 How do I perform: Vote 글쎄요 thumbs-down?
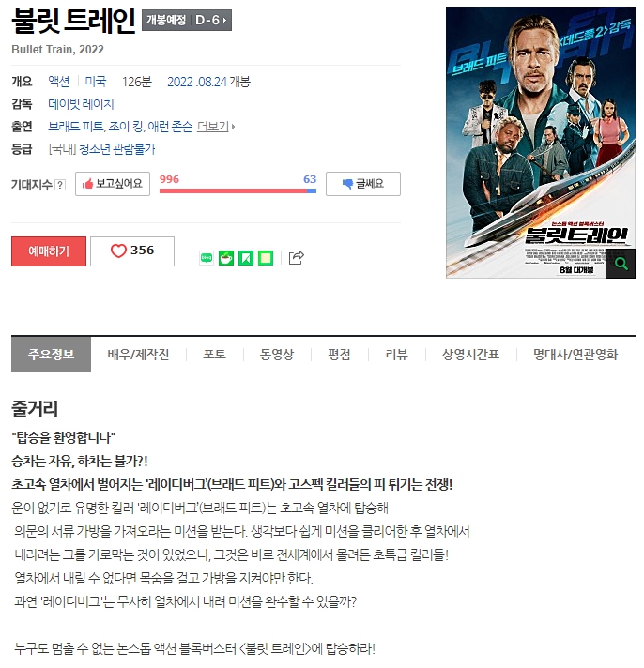363,184
